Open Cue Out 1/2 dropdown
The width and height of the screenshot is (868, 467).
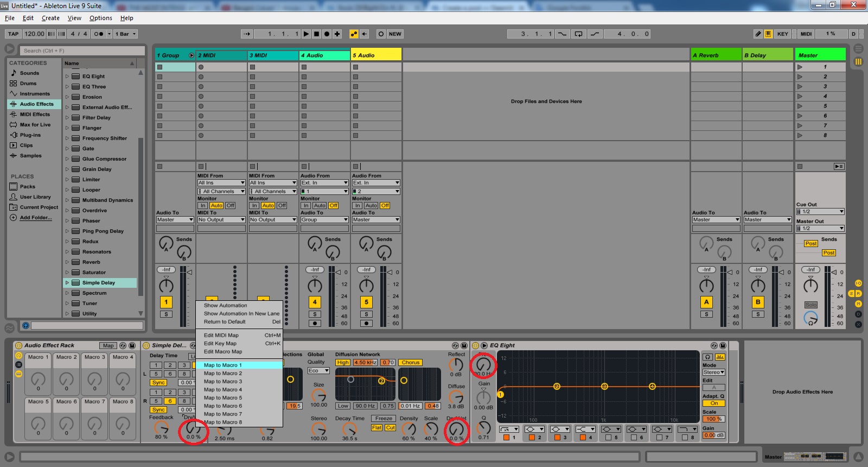(x=820, y=212)
